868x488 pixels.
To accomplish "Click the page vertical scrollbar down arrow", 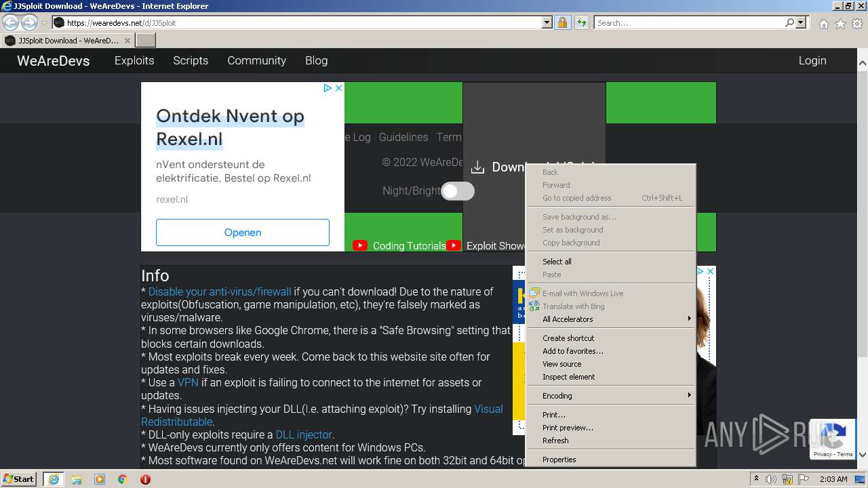I will [863, 455].
